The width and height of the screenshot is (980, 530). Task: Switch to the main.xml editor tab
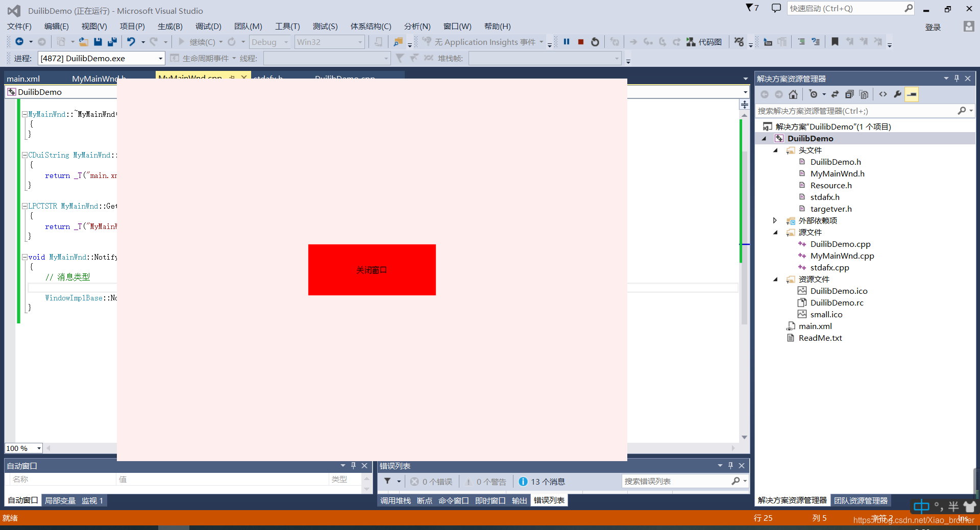point(23,79)
